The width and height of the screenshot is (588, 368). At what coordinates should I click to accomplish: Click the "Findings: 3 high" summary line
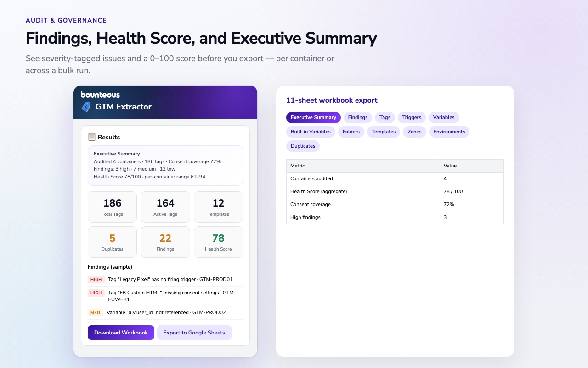coord(134,169)
